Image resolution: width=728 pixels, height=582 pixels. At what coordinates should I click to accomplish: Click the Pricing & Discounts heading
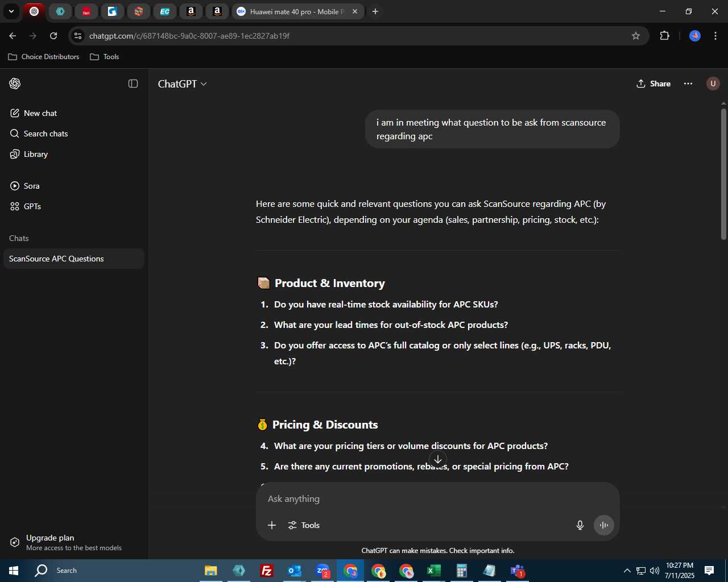pyautogui.click(x=325, y=425)
